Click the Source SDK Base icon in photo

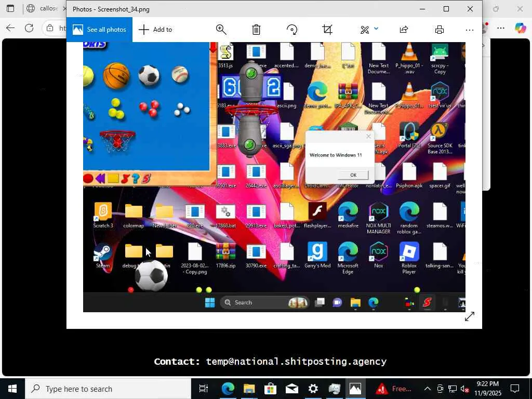pyautogui.click(x=440, y=138)
